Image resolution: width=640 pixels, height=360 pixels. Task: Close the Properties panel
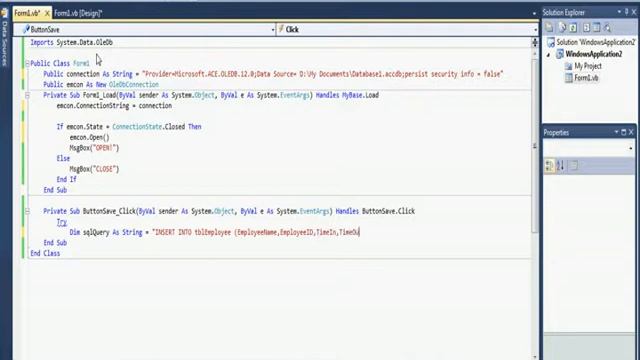631,132
